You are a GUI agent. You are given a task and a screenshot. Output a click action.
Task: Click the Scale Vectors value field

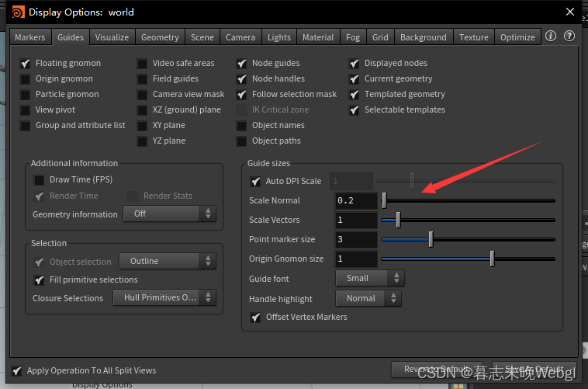[x=356, y=220]
